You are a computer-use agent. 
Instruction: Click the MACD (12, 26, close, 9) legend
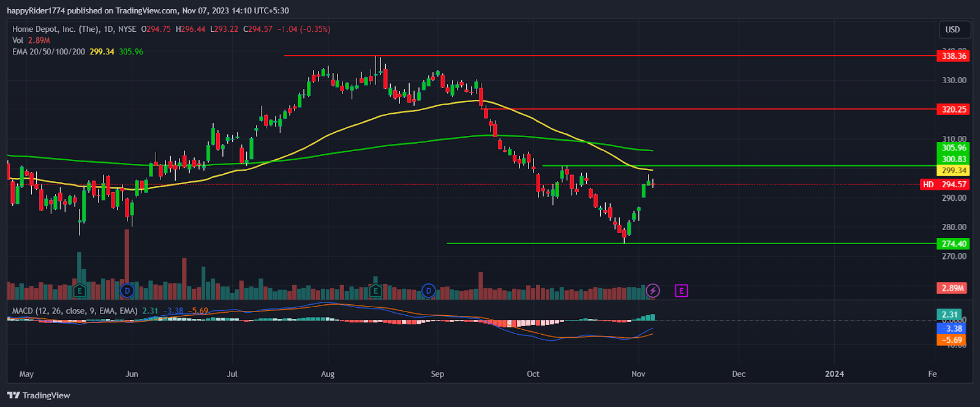pyautogui.click(x=75, y=311)
